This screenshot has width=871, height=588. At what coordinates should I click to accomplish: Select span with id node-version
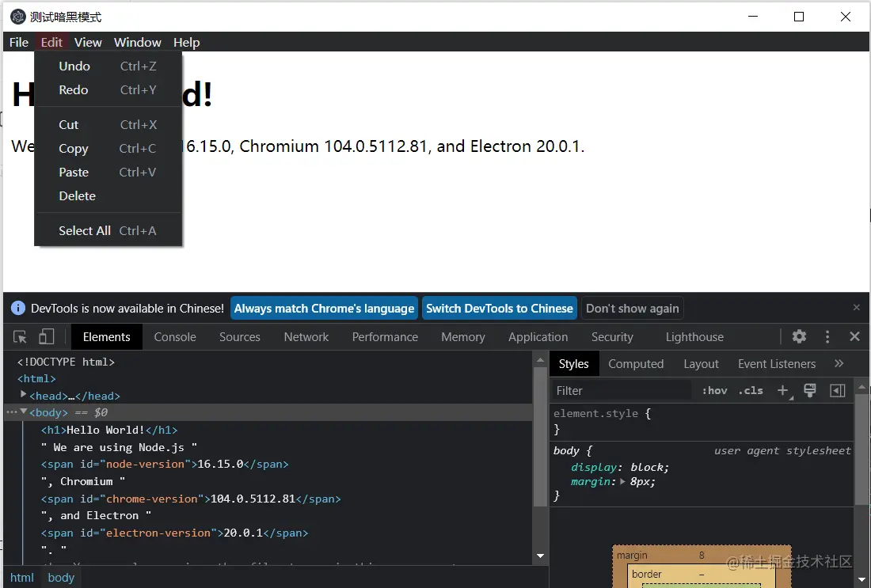click(x=165, y=465)
